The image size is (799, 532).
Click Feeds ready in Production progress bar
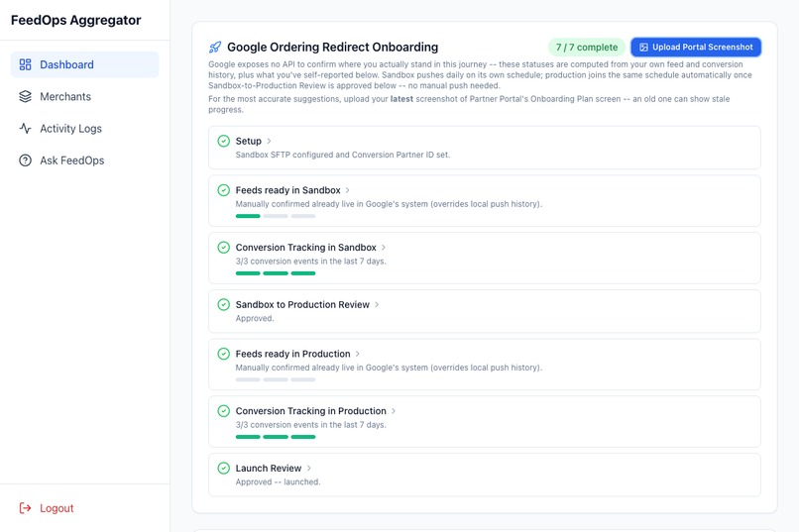point(276,379)
